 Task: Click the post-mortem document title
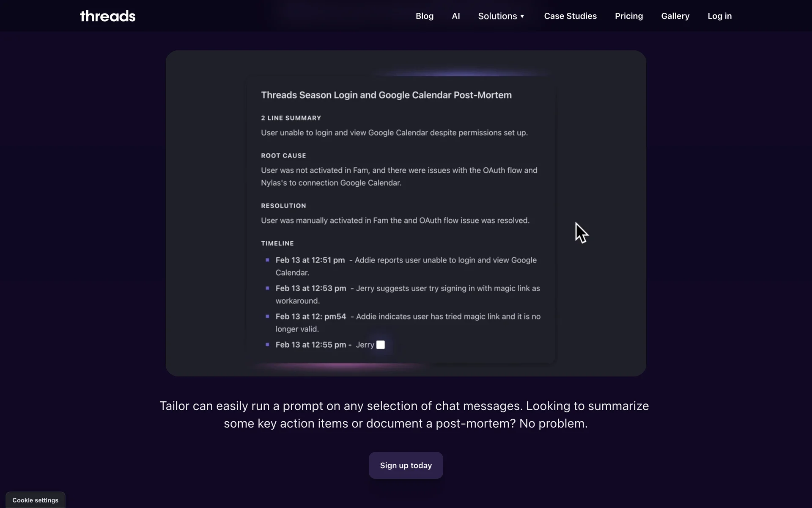(x=386, y=95)
